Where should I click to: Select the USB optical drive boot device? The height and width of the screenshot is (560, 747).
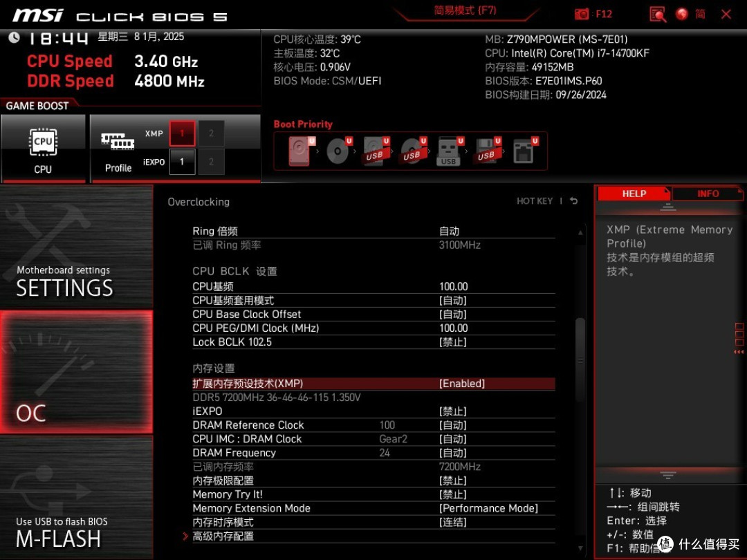pos(414,151)
